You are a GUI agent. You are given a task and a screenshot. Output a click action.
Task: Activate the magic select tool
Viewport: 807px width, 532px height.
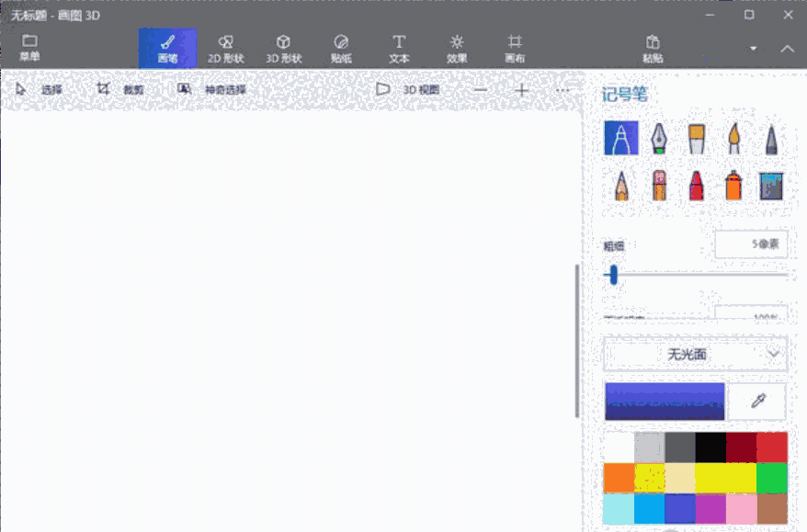(210, 89)
